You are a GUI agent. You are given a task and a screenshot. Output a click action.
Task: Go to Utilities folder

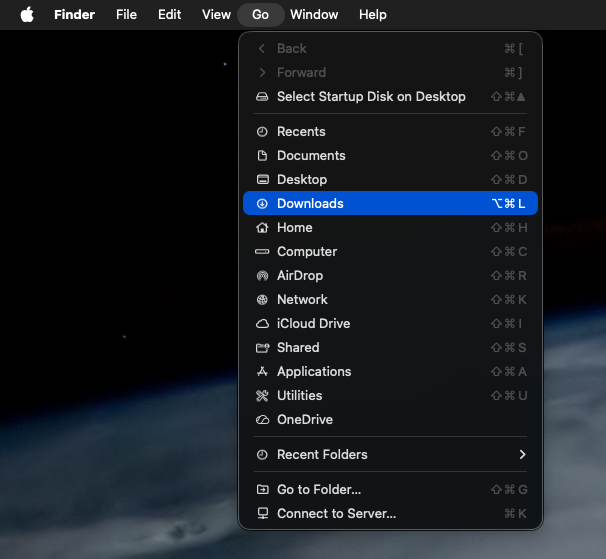390,395
